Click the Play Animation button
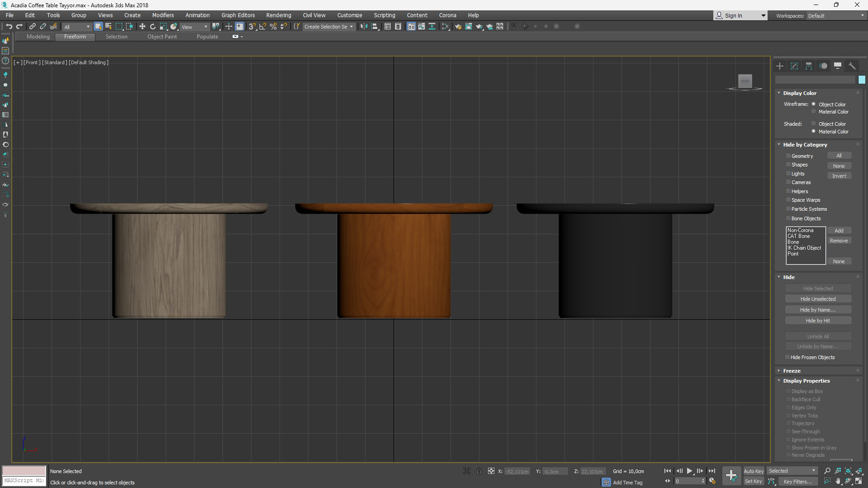This screenshot has width=868, height=488. pyautogui.click(x=690, y=471)
